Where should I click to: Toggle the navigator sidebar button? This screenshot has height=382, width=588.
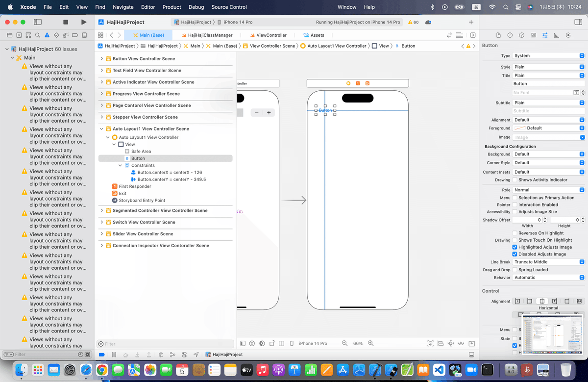point(38,22)
